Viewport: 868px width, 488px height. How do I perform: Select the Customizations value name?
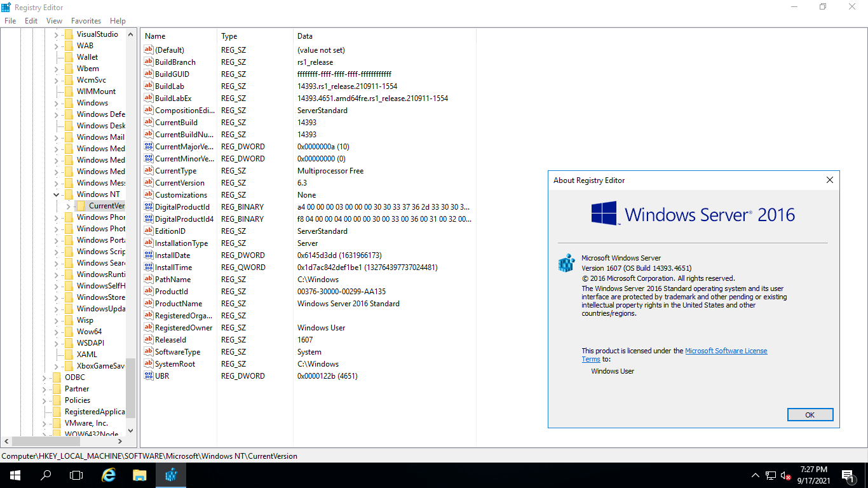click(x=181, y=195)
